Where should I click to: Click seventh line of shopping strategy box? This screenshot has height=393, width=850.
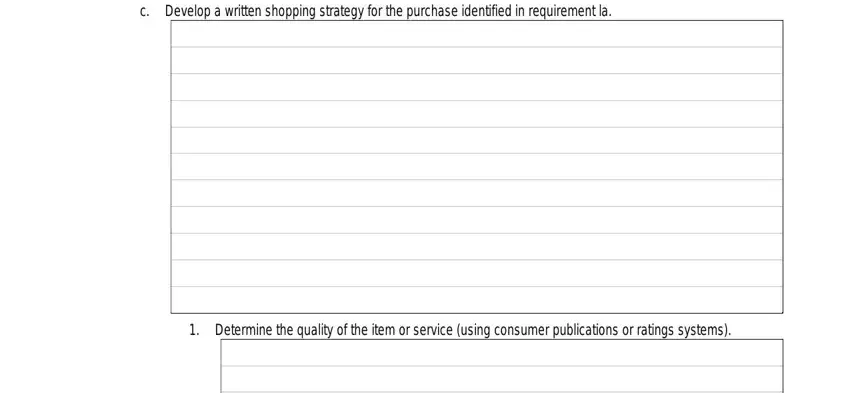[476, 193]
